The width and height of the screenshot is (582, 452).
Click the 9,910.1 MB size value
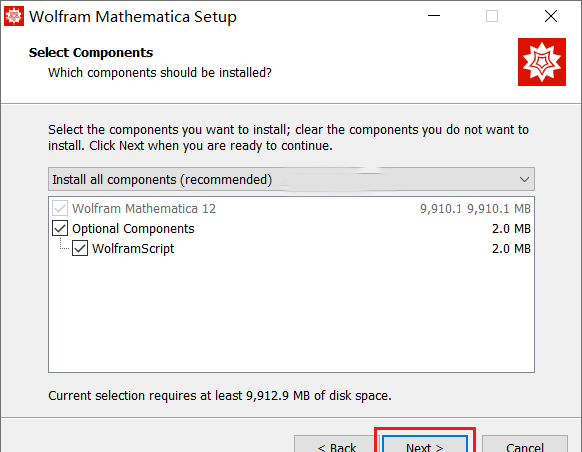498,209
